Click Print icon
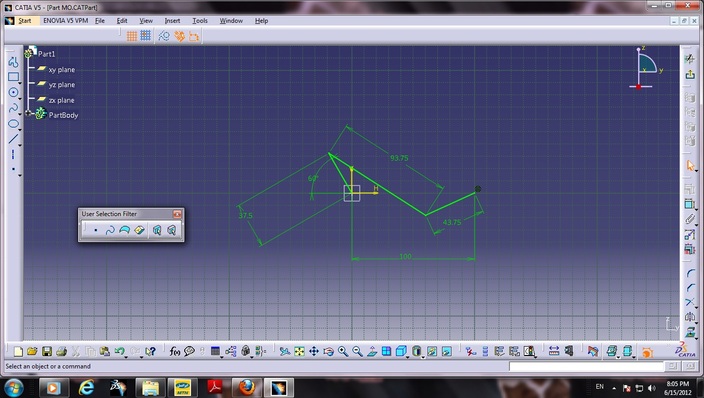 coord(61,351)
